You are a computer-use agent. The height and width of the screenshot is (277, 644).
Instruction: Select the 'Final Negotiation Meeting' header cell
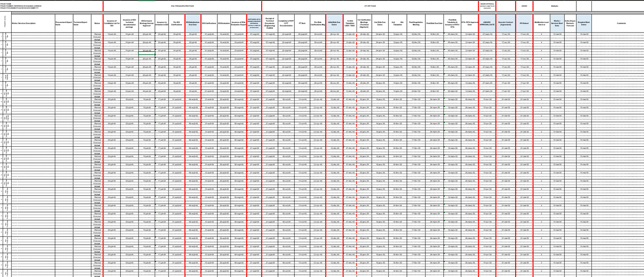tap(416, 23)
